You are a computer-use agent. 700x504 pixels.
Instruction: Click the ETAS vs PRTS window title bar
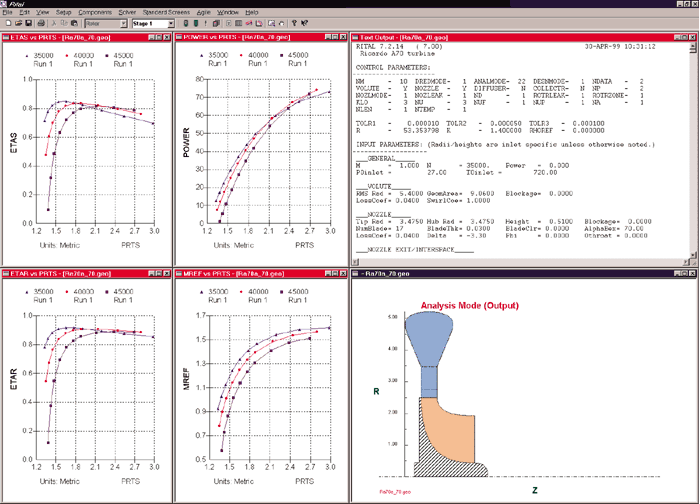click(75, 37)
